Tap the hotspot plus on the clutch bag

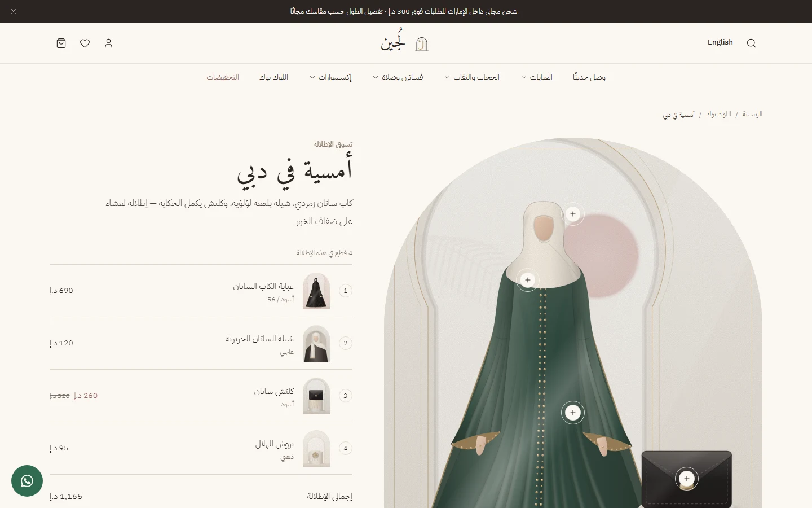click(686, 479)
